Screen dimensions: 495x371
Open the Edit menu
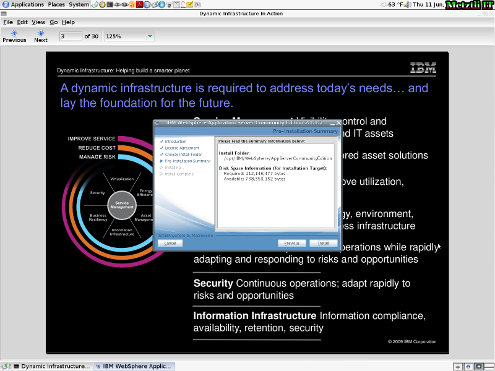pos(22,22)
